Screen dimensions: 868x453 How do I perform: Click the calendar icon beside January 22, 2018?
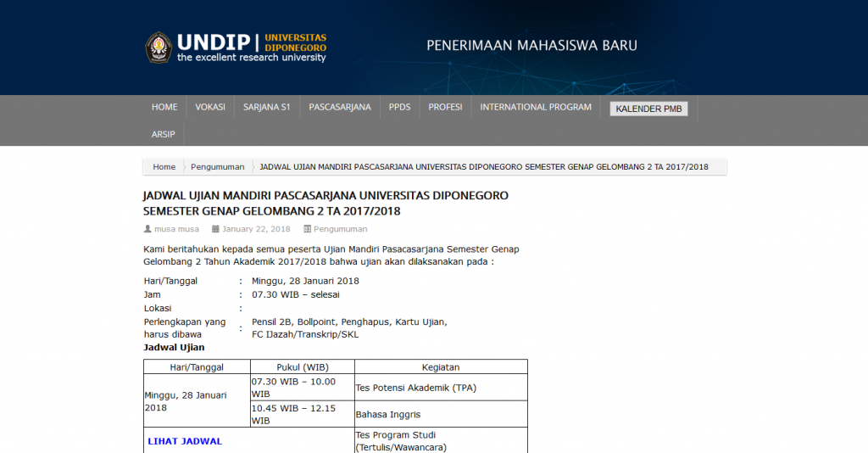215,229
